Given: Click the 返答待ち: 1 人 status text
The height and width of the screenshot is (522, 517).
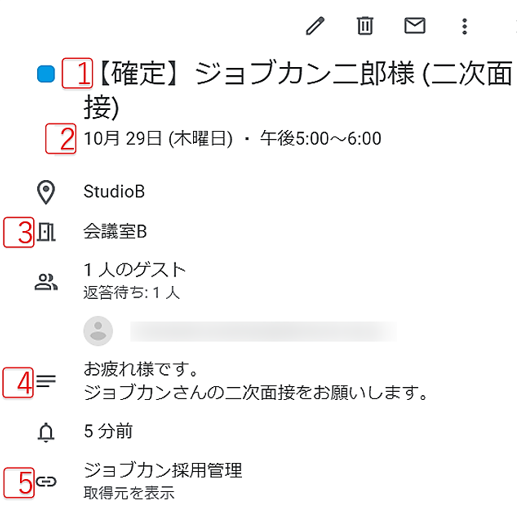Looking at the screenshot, I should click(132, 293).
